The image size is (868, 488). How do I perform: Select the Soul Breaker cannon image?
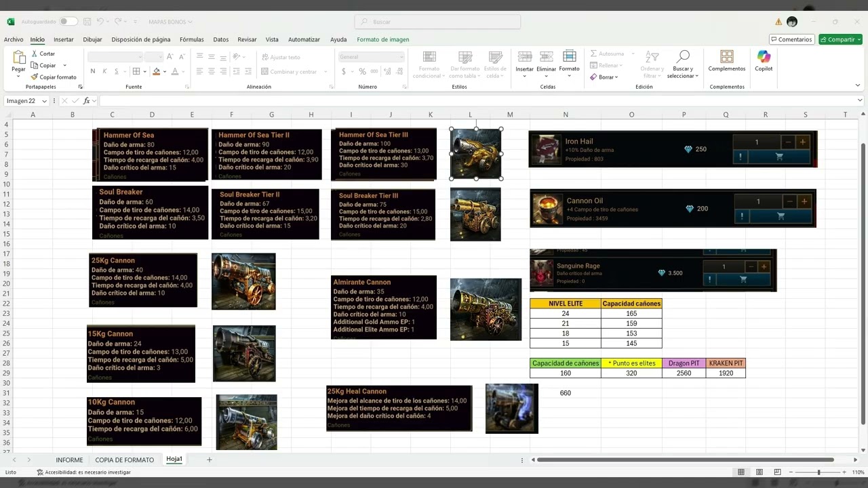pyautogui.click(x=475, y=214)
